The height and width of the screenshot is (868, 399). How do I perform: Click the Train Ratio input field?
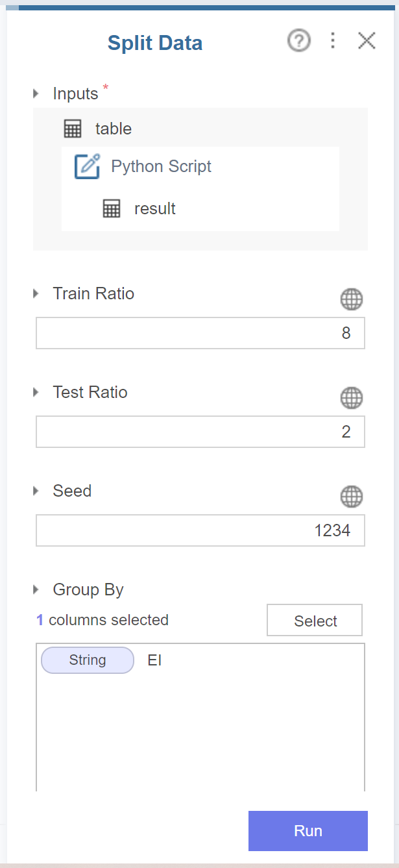200,333
